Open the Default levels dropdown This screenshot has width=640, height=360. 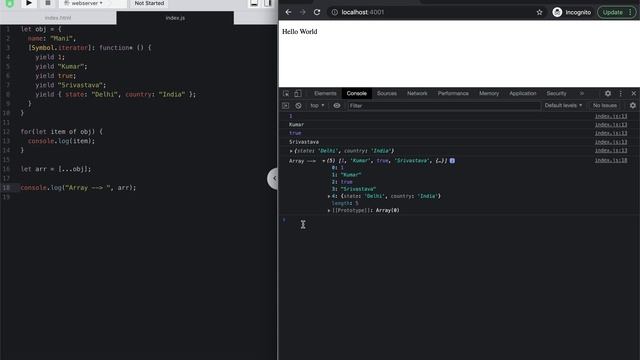[563, 106]
